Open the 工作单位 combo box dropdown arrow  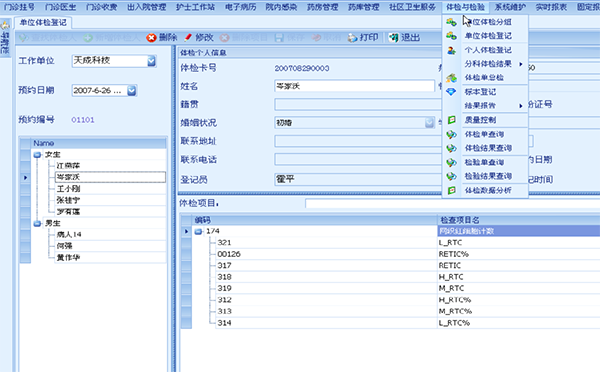coord(152,60)
